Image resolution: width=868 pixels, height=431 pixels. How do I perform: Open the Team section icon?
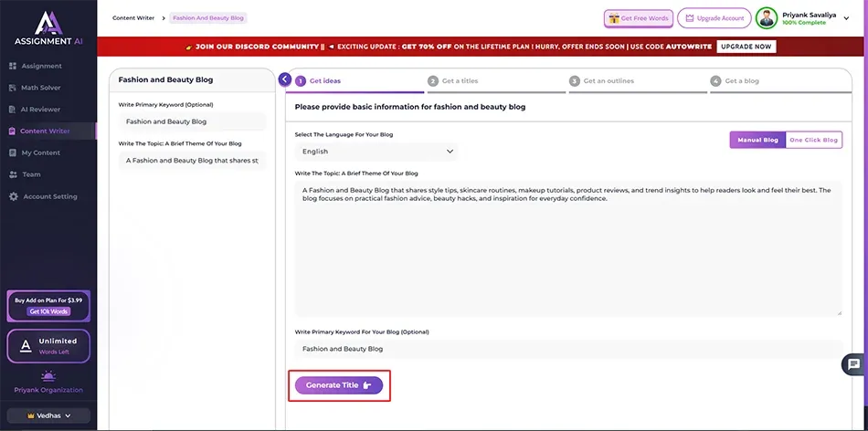point(13,174)
